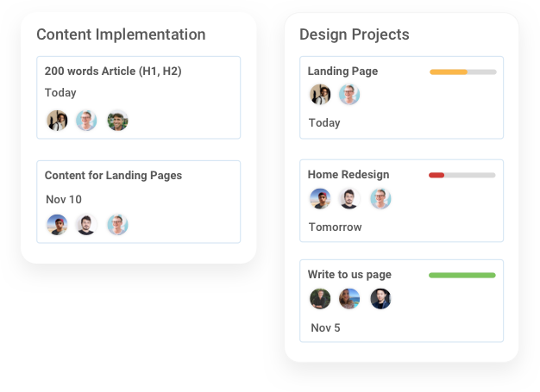Click the Nov 10 due date
The image size is (540, 392).
[64, 200]
